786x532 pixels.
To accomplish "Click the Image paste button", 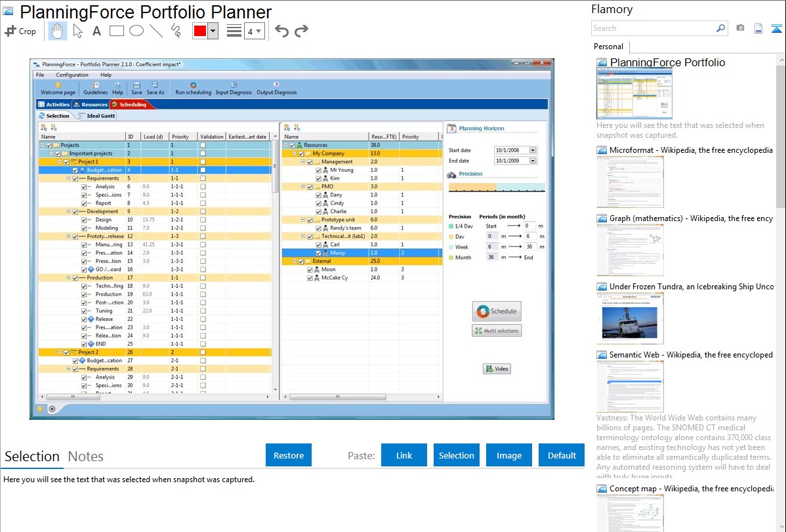I will click(x=508, y=455).
